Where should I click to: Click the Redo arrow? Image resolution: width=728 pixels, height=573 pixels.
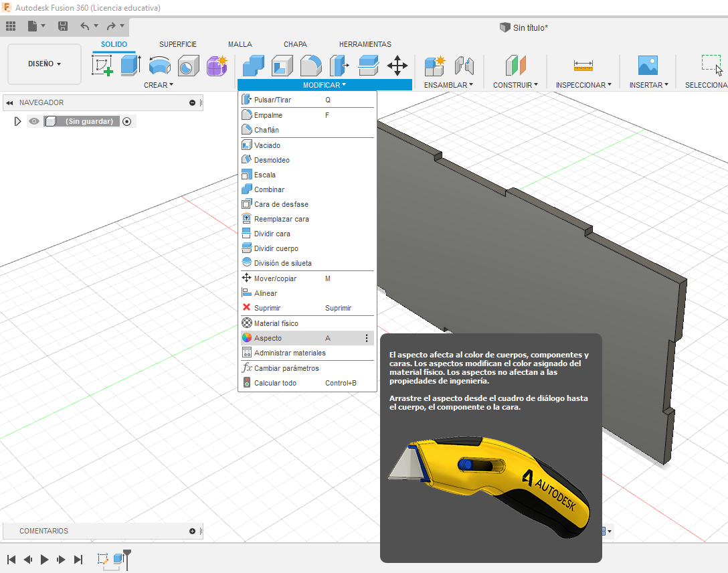(x=111, y=27)
